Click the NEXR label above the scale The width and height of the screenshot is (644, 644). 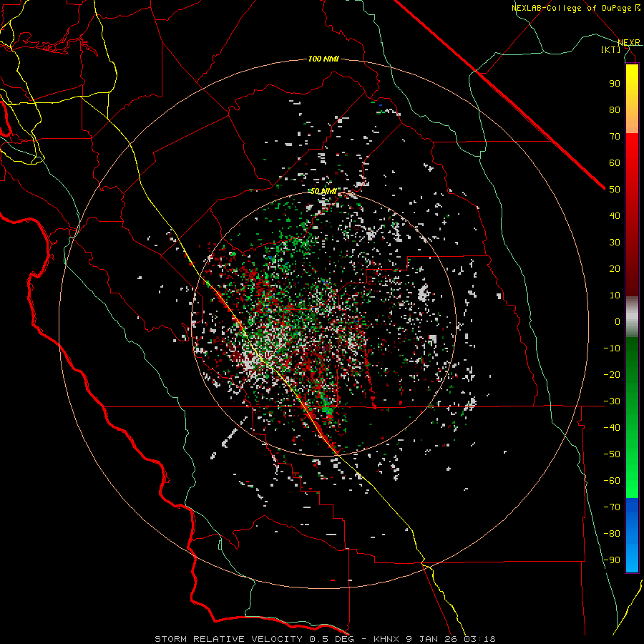[629, 42]
